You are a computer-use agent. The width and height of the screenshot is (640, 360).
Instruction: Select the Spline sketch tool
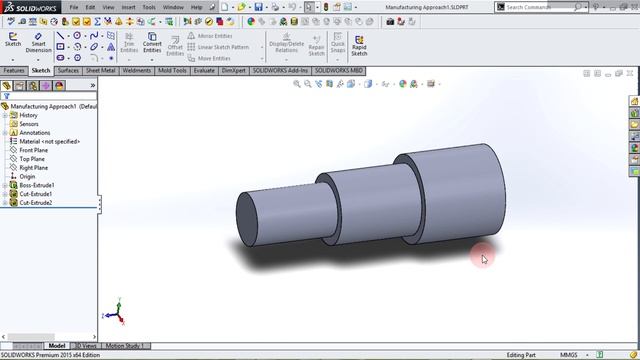[x=94, y=36]
